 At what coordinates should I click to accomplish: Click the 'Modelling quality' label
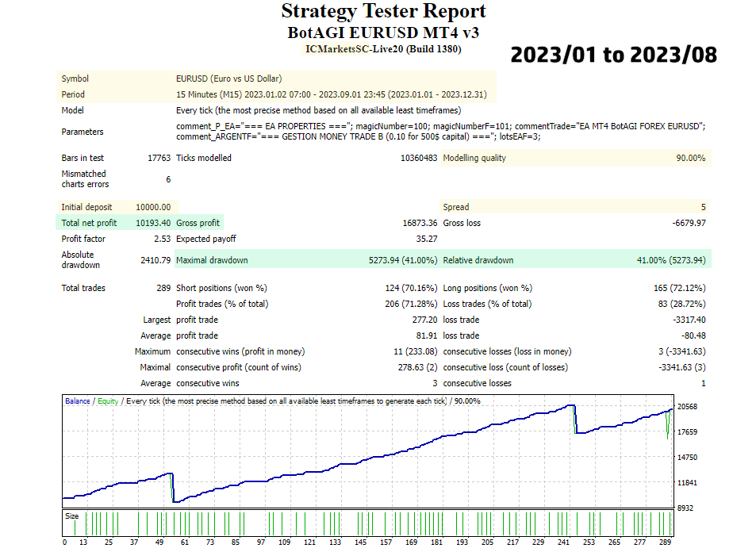pyautogui.click(x=474, y=158)
